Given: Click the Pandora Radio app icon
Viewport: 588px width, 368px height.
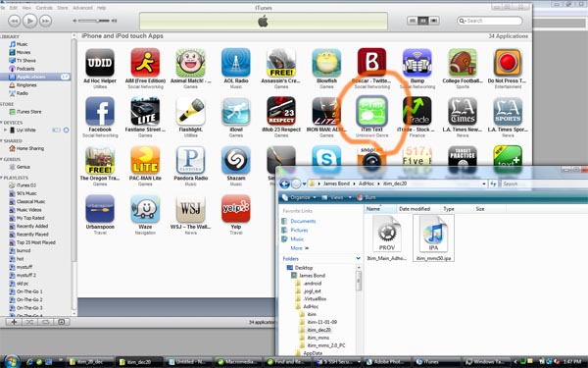Looking at the screenshot, I should tap(190, 160).
